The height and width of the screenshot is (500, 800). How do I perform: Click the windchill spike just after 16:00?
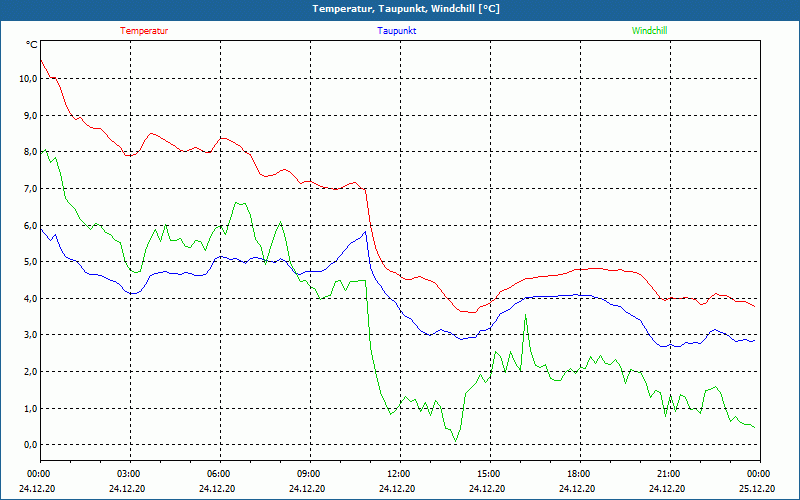(x=526, y=315)
